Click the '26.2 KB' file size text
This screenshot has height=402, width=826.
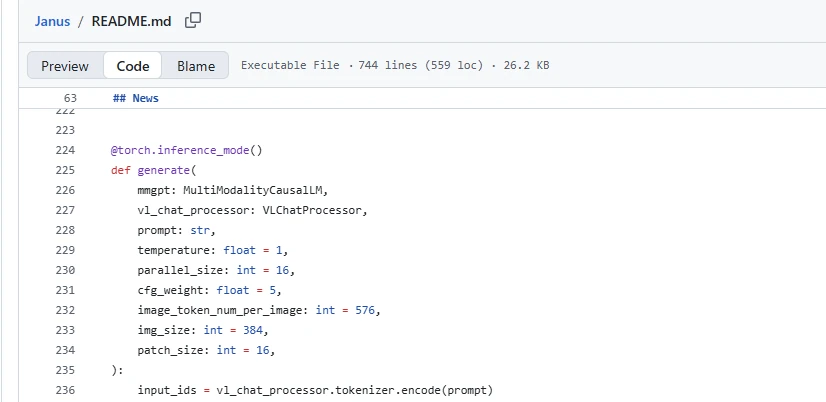(526, 65)
